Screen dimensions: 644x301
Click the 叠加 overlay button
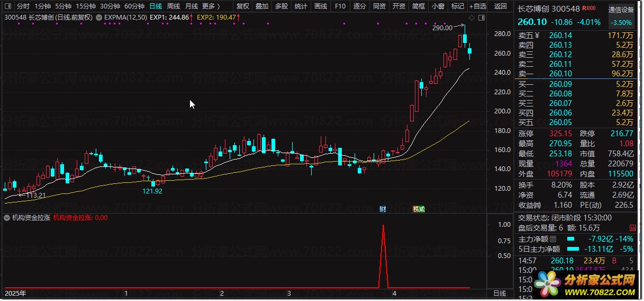261,6
